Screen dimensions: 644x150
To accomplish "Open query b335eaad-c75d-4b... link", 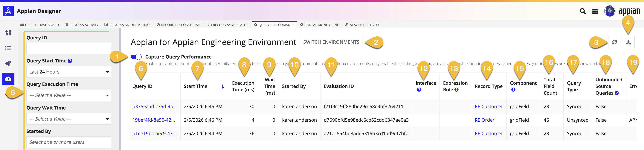I will coord(155,106).
